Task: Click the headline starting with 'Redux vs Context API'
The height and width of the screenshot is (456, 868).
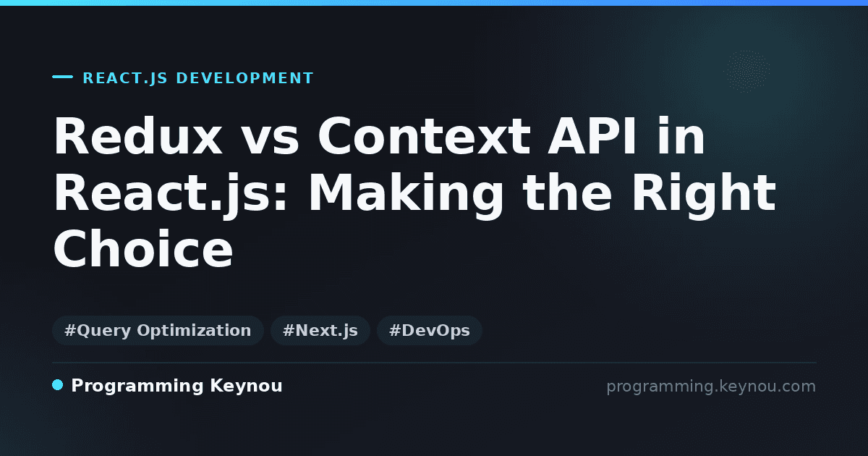Action: pos(414,193)
